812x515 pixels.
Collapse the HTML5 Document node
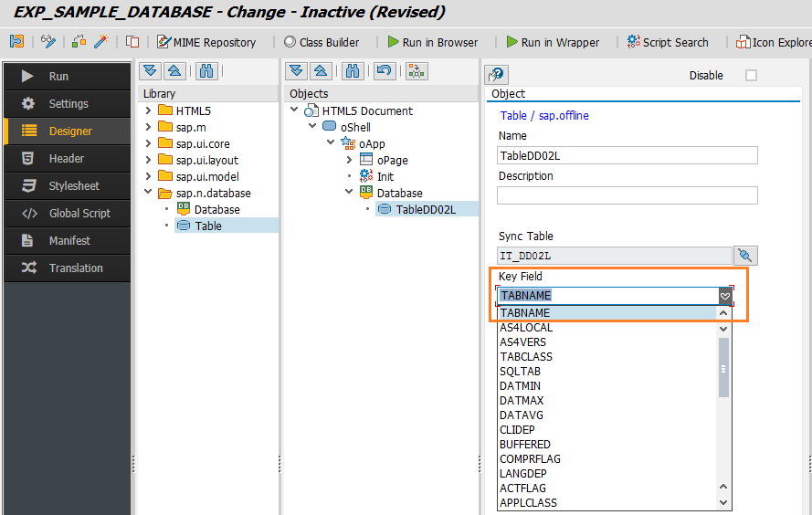click(294, 110)
